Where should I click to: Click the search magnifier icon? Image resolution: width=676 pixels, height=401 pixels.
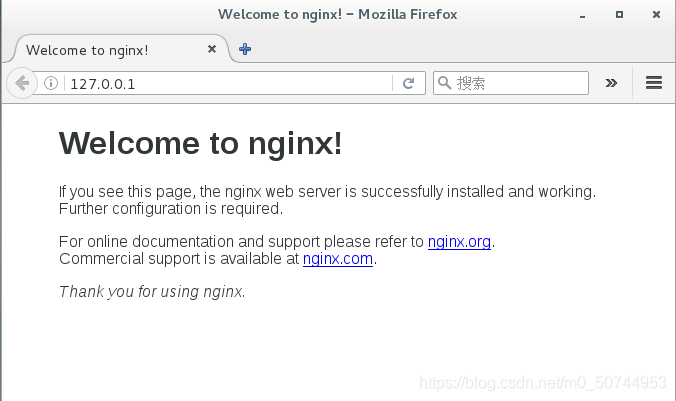pyautogui.click(x=444, y=82)
